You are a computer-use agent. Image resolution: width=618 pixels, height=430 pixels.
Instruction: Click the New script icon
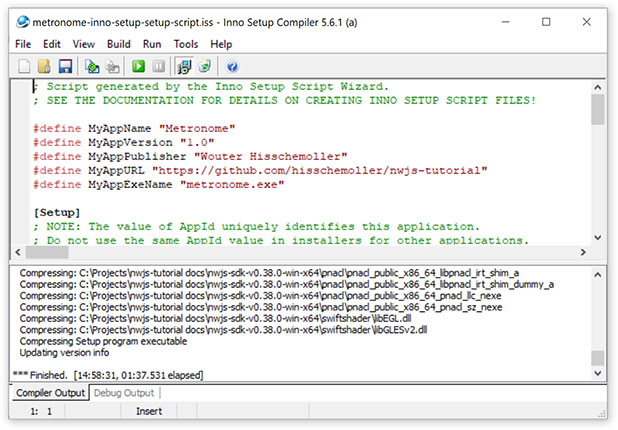click(x=25, y=66)
